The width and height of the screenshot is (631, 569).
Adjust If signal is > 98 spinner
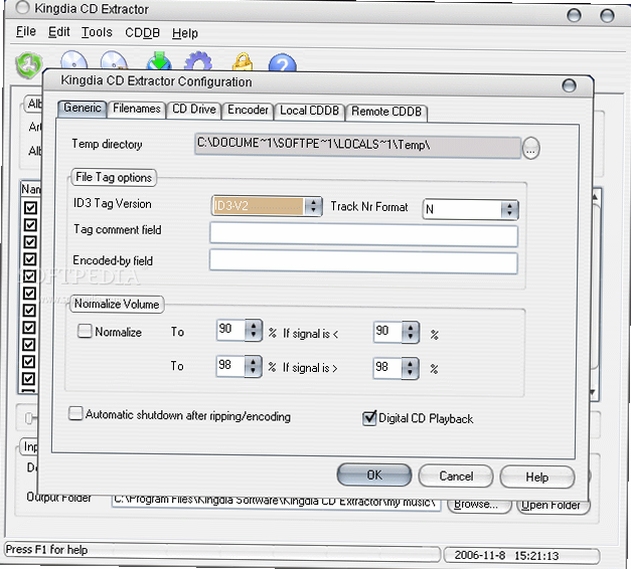(x=410, y=368)
